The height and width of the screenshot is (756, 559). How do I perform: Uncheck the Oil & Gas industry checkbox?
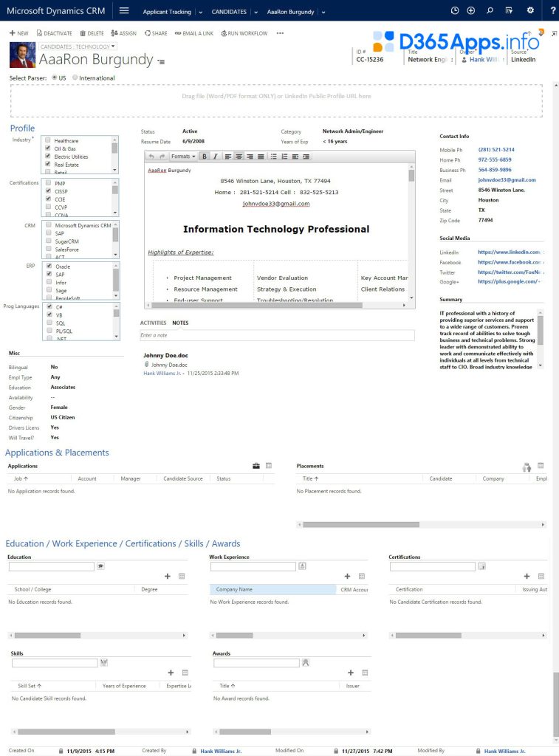(48, 148)
